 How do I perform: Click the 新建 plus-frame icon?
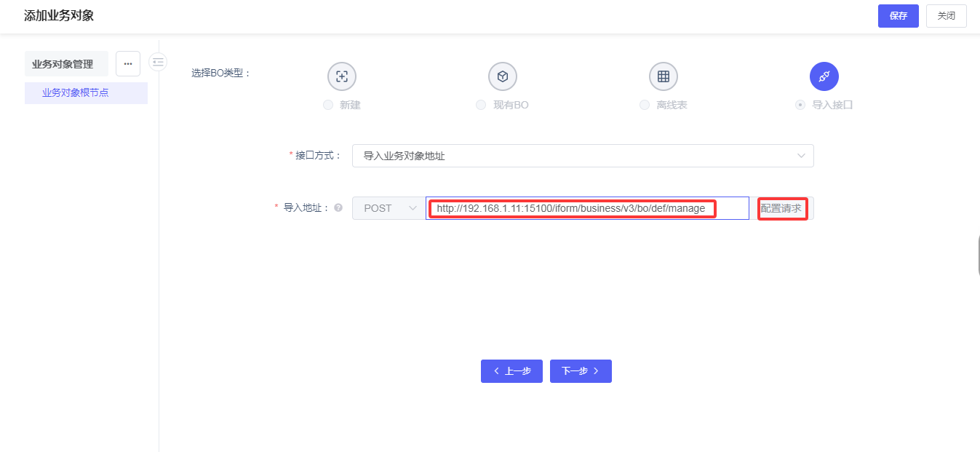tap(342, 76)
